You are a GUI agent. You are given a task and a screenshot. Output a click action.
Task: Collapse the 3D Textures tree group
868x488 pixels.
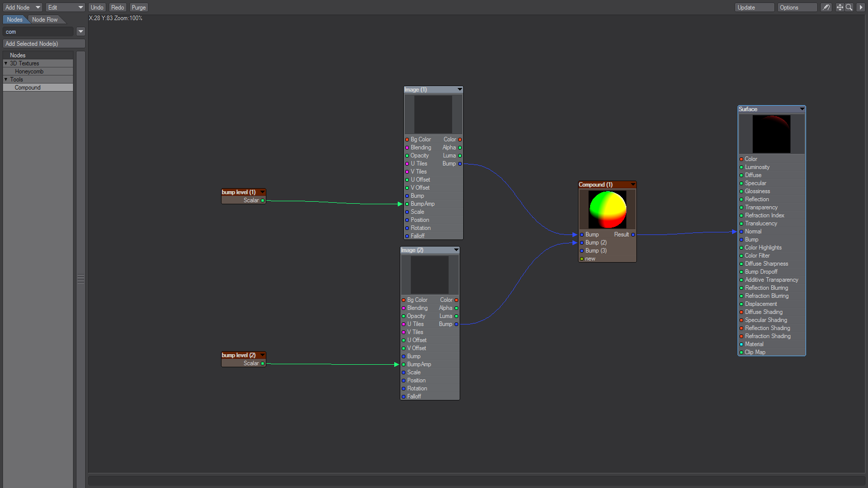[x=6, y=63]
